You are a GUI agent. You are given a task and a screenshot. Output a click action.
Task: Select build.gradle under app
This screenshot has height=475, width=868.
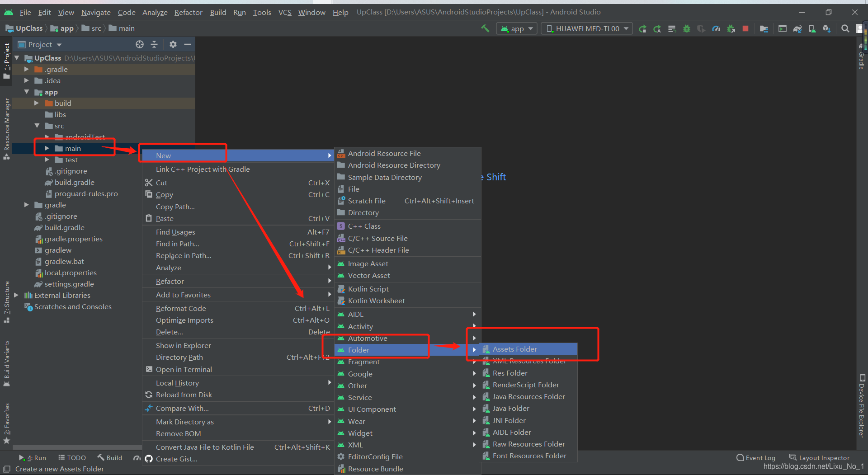(75, 182)
